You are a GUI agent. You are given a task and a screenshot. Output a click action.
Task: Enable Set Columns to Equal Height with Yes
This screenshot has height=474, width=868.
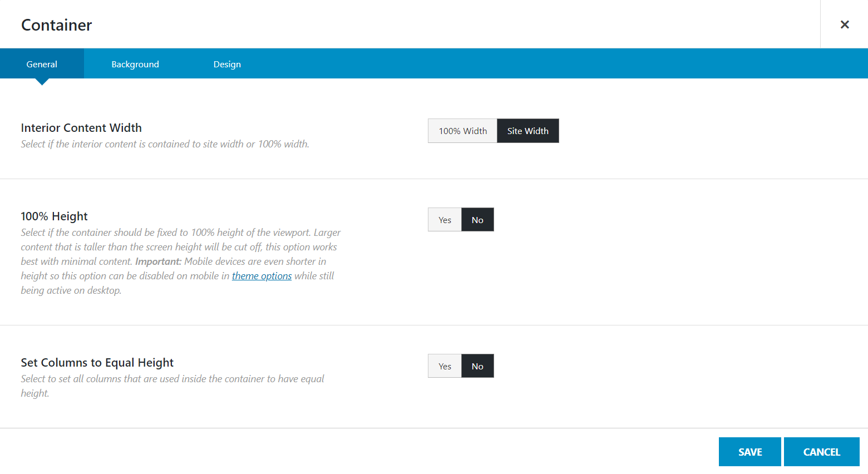(x=445, y=366)
